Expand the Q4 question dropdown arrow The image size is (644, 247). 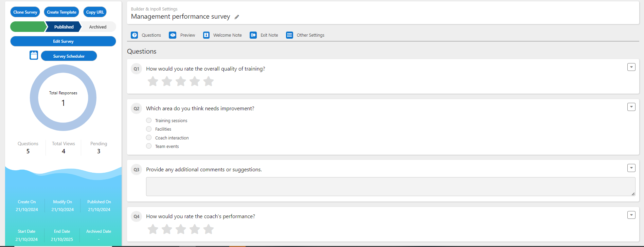tap(631, 215)
